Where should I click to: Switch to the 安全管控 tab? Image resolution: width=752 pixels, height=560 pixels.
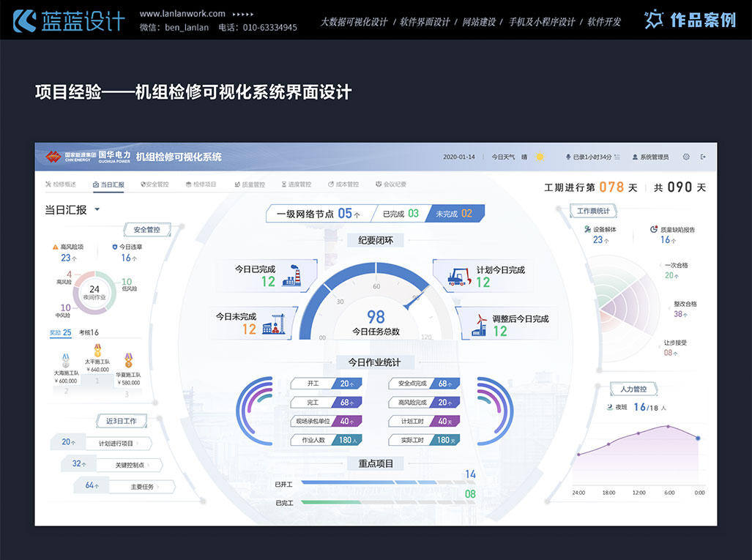pyautogui.click(x=154, y=184)
